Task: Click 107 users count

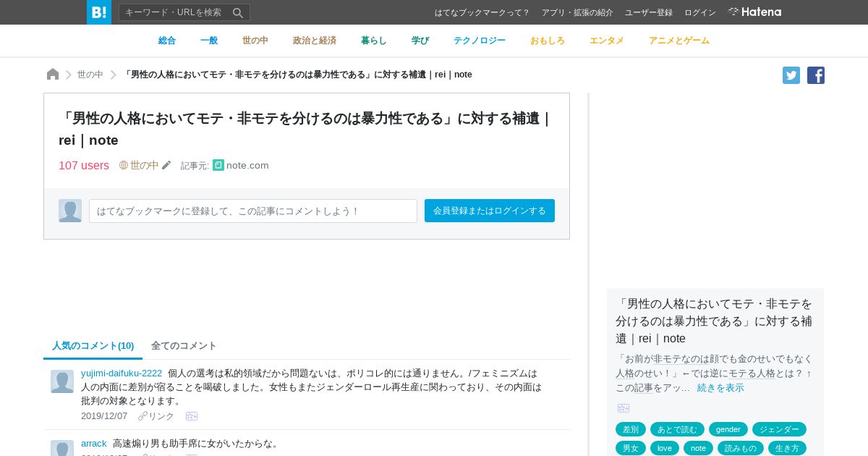Action: coord(84,165)
